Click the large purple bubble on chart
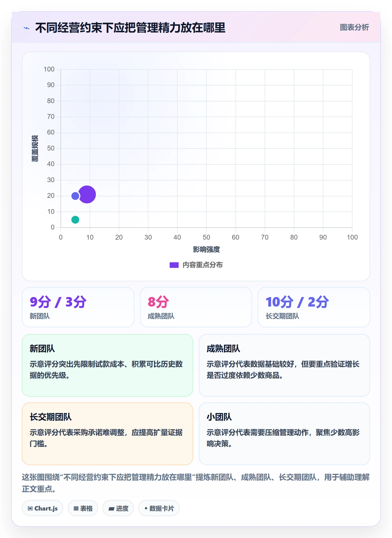This screenshot has width=392, height=538. pos(87,194)
